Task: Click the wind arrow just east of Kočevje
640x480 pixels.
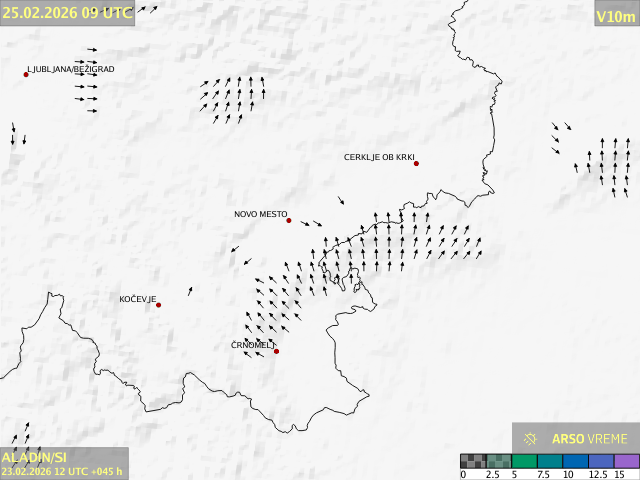Action: (190, 291)
